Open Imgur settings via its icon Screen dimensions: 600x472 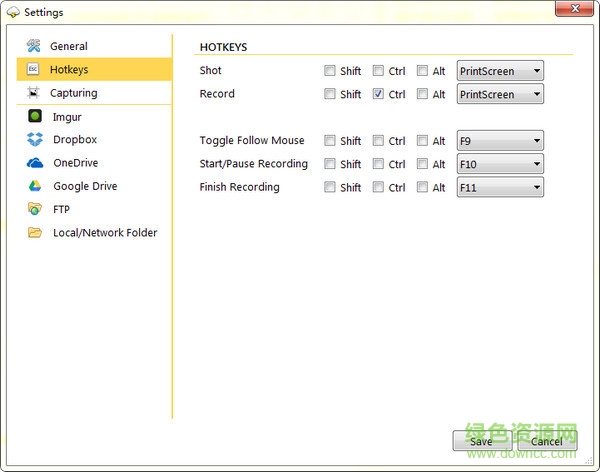(x=35, y=116)
